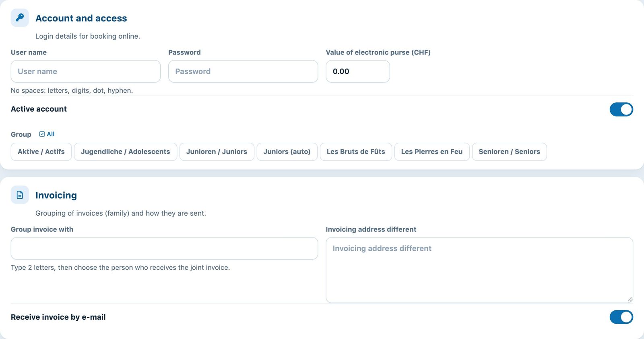Click the 'Active account' label

click(x=39, y=109)
